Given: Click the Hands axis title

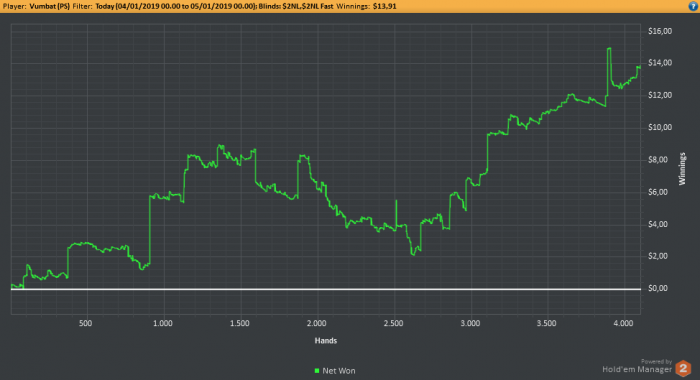Looking at the screenshot, I should click(x=326, y=341).
